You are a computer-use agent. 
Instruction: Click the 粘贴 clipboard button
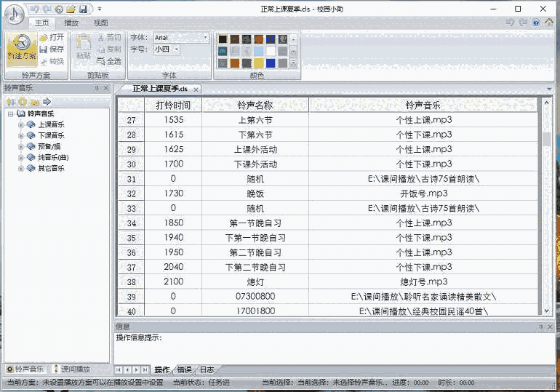click(83, 47)
